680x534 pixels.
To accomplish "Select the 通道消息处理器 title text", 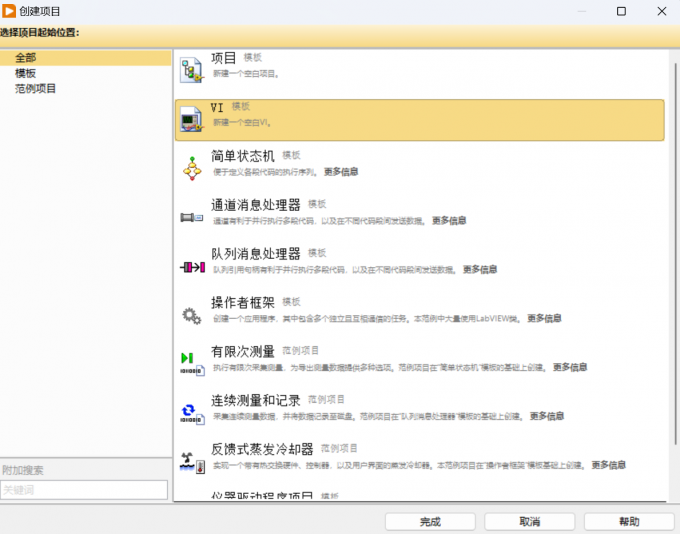I will (256, 205).
